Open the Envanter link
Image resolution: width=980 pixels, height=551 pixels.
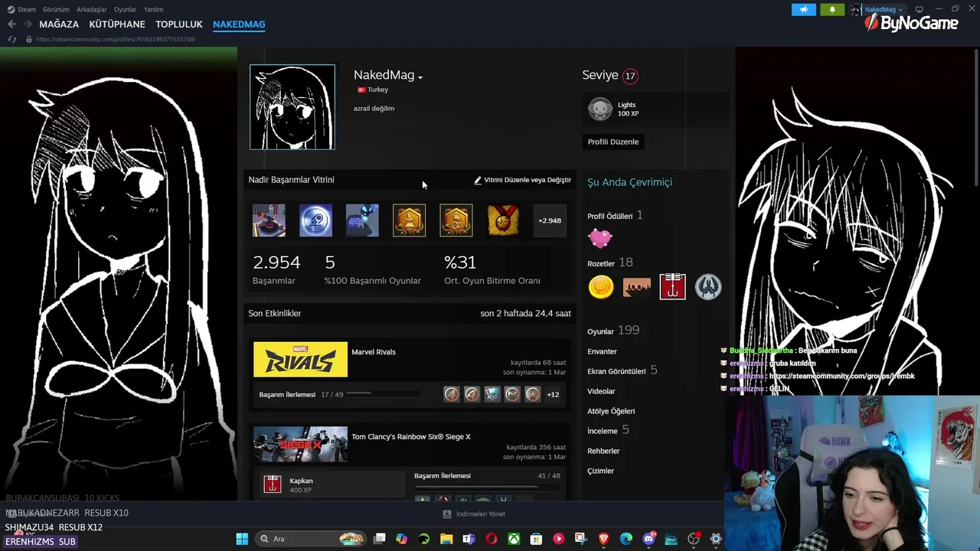tap(602, 351)
